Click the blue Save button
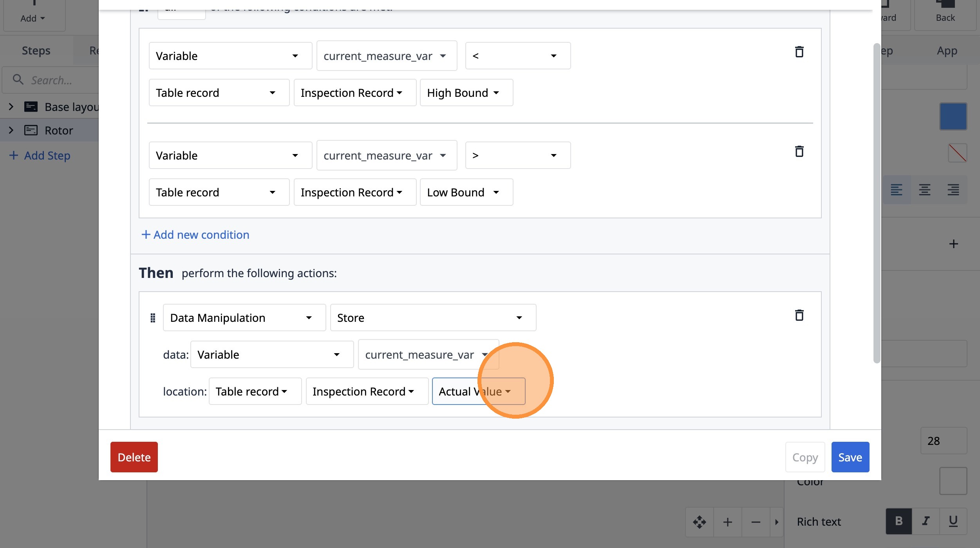980x548 pixels. tap(850, 457)
